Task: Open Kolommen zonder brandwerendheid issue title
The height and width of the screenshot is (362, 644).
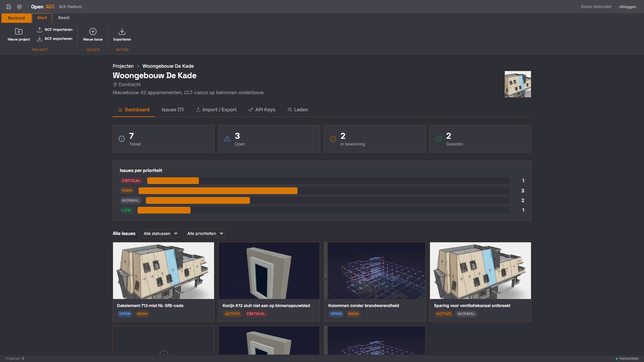Action: pyautogui.click(x=364, y=306)
